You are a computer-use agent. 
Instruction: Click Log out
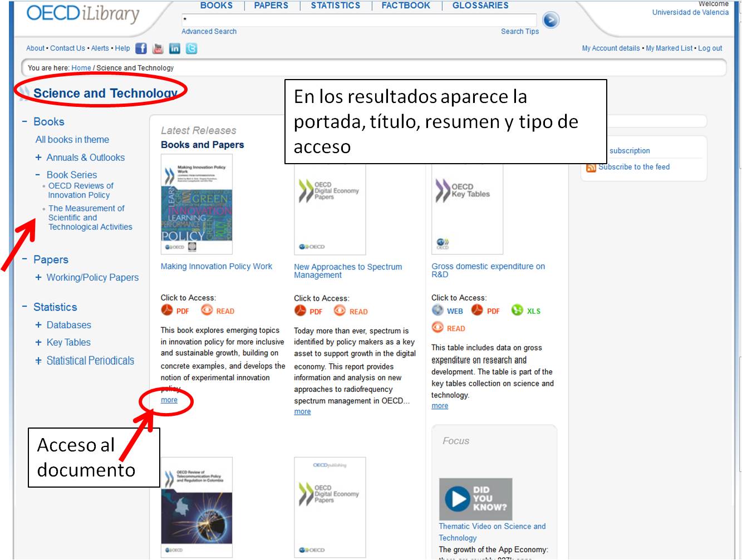(x=710, y=48)
